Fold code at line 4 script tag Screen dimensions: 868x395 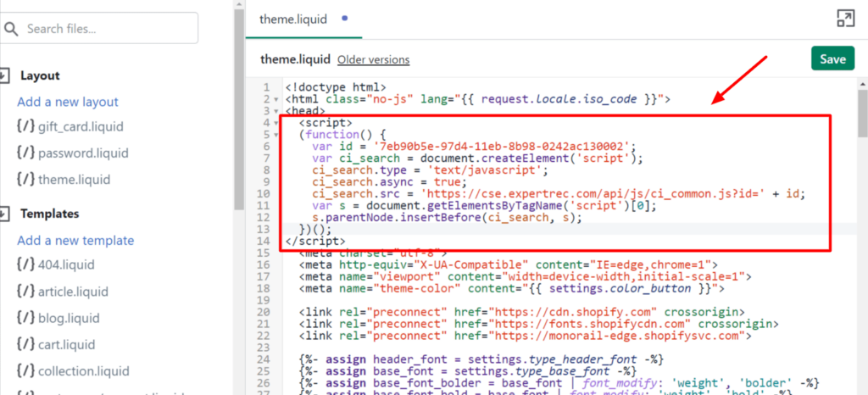click(276, 123)
